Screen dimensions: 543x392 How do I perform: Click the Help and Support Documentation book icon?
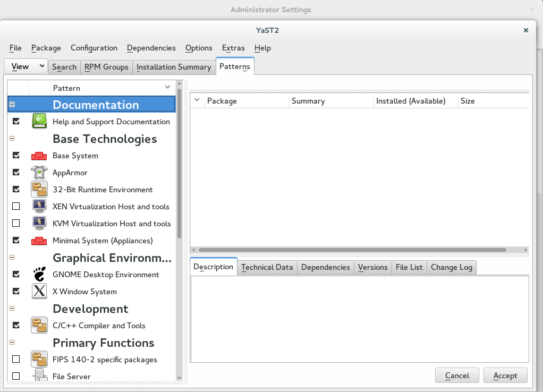(x=39, y=121)
